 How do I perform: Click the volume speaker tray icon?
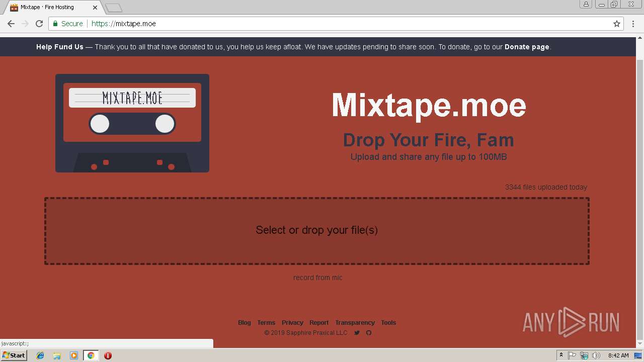[596, 355]
